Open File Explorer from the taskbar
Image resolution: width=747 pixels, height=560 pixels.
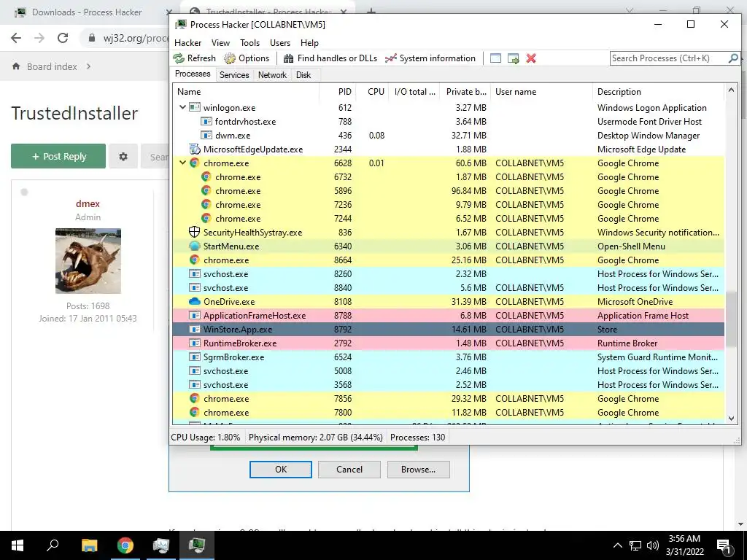coord(89,545)
